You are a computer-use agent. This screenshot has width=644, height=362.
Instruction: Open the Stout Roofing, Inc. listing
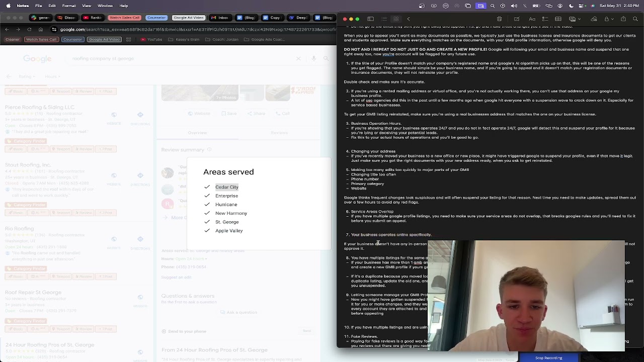click(x=28, y=165)
